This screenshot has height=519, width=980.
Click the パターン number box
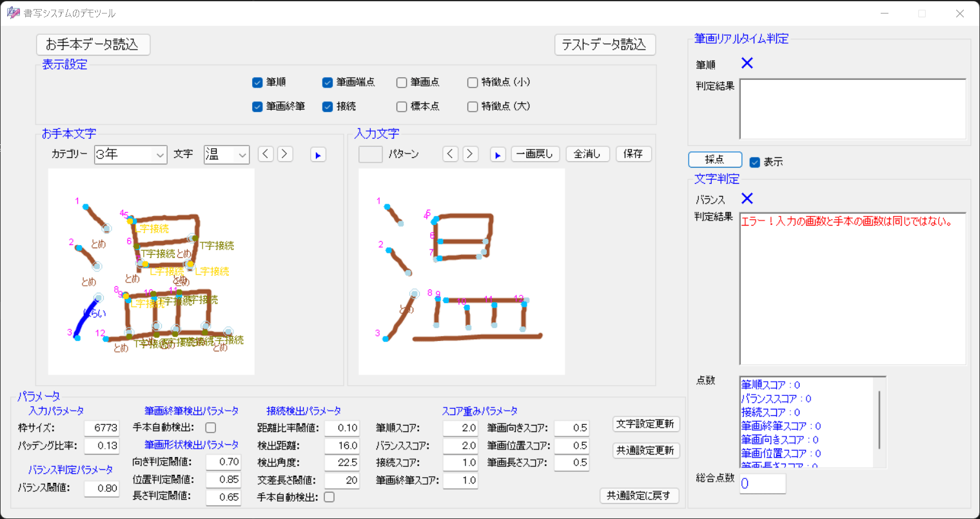pyautogui.click(x=371, y=154)
